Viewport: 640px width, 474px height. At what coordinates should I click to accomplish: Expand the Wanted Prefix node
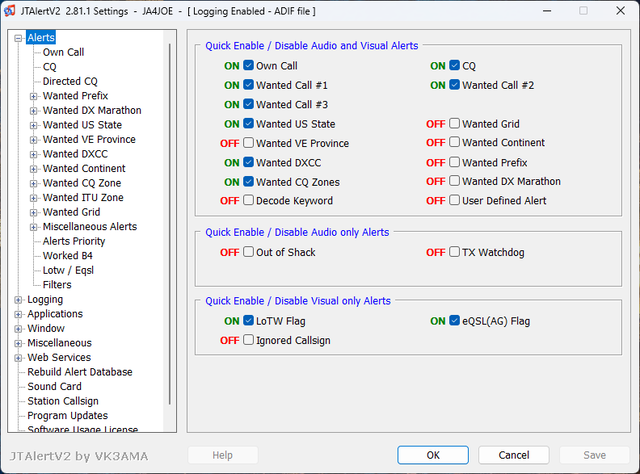[33, 96]
